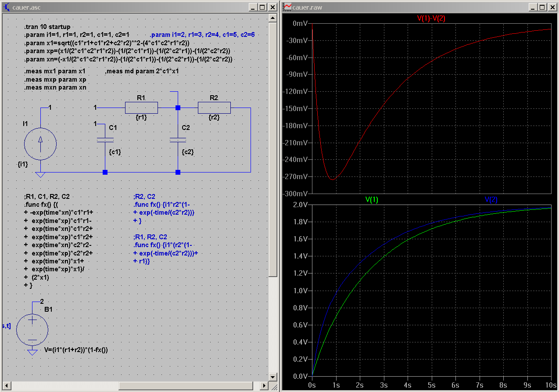Click the black .param i1=1, r1=1 directive
The height and width of the screenshot is (392, 559).
77,35
